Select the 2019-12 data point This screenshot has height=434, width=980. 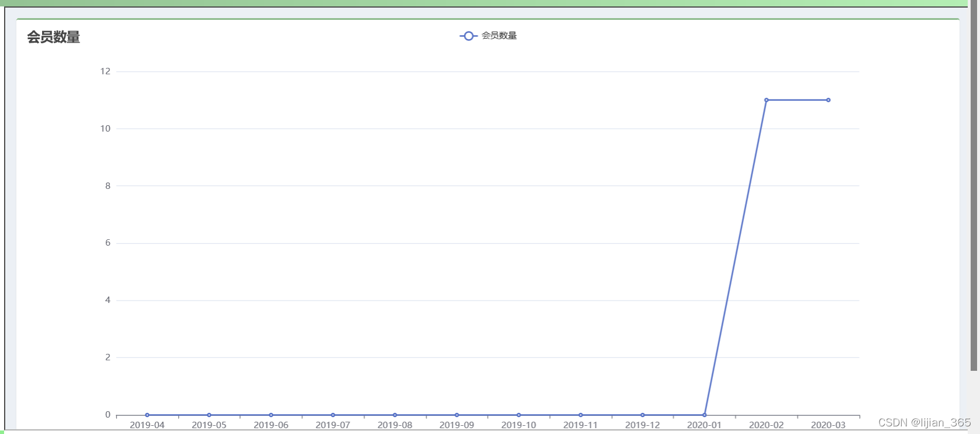coord(642,415)
